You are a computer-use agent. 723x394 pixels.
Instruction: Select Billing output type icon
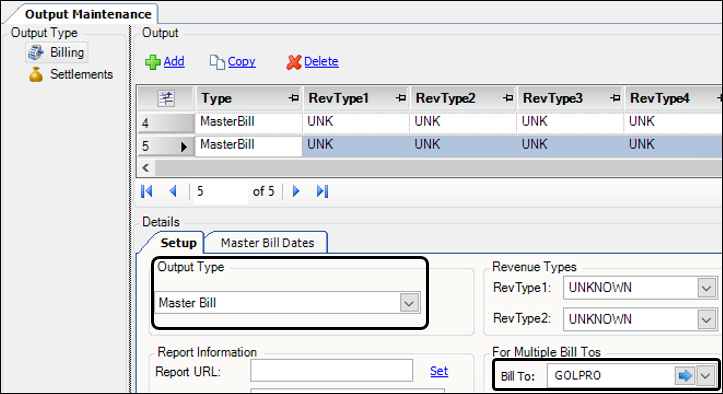[36, 53]
